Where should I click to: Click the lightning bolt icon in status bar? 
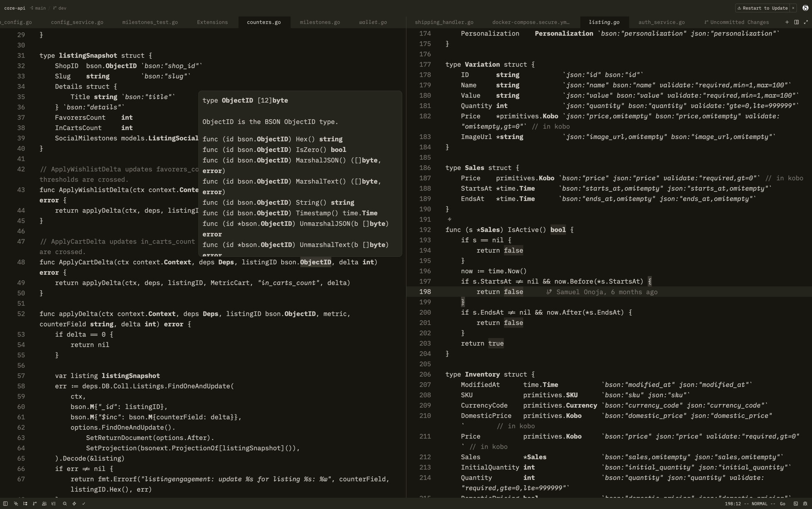(74, 504)
